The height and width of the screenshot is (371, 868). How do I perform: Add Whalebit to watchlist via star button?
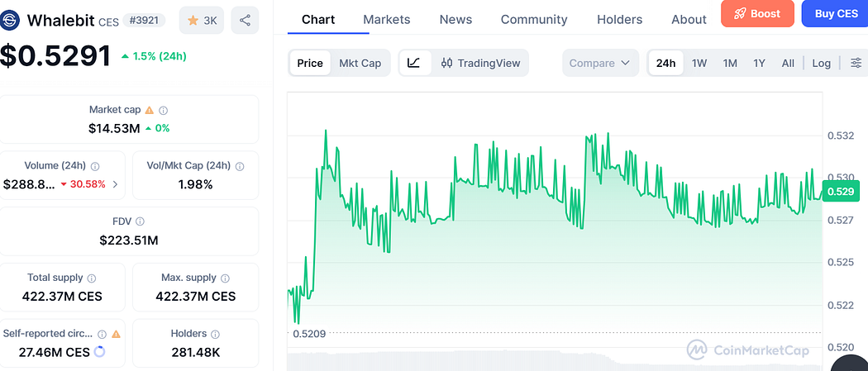pos(202,21)
